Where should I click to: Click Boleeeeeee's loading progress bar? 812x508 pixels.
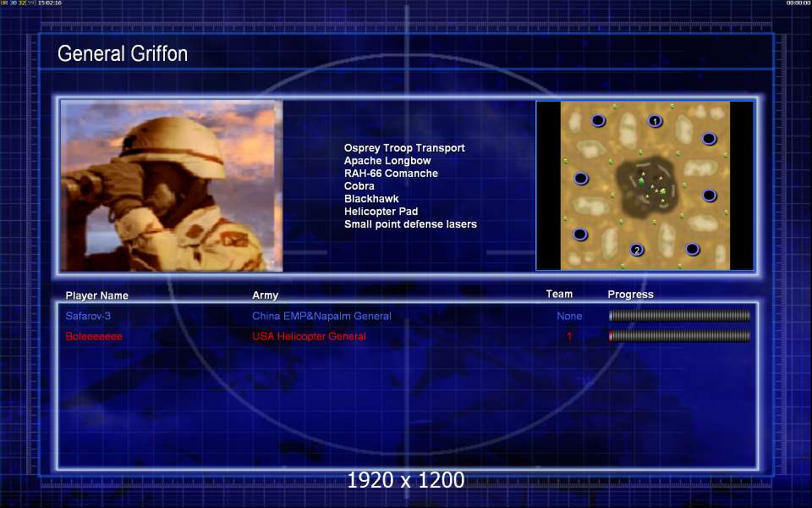pos(679,336)
